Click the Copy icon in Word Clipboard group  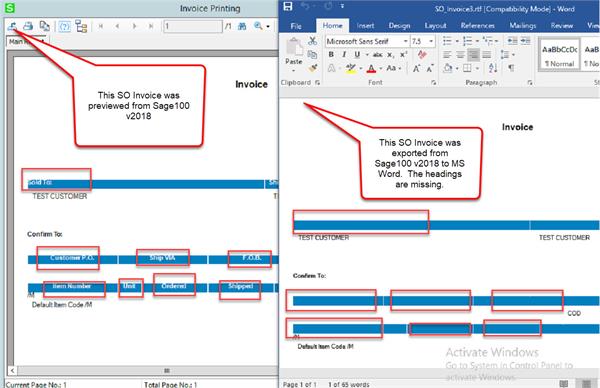tap(312, 54)
